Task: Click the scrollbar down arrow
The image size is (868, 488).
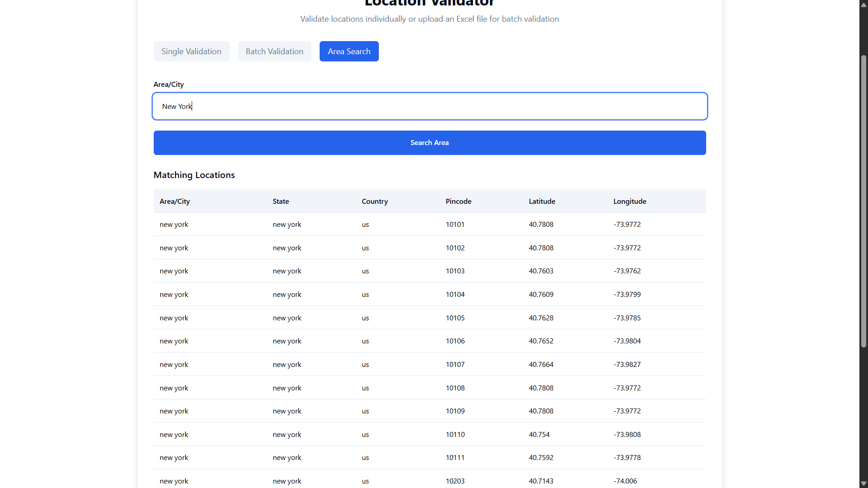Action: tap(863, 483)
